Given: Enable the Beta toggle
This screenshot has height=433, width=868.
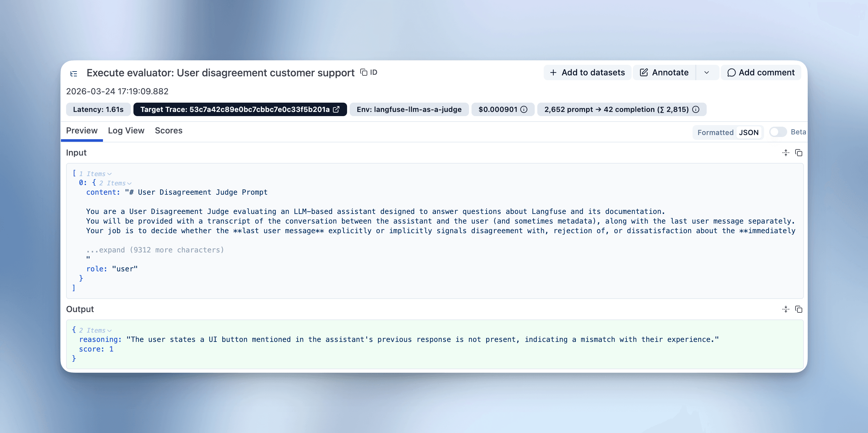Looking at the screenshot, I should click(778, 132).
